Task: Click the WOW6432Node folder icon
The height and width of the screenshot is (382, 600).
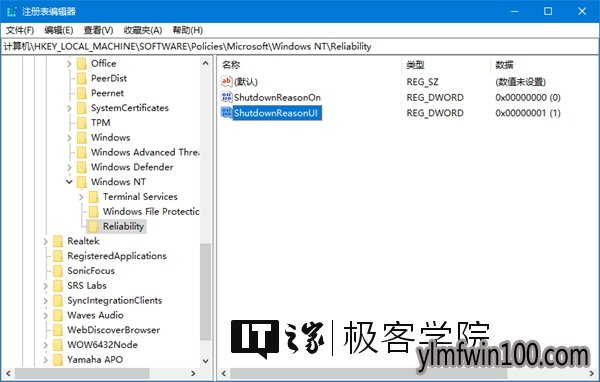Action: pyautogui.click(x=58, y=345)
